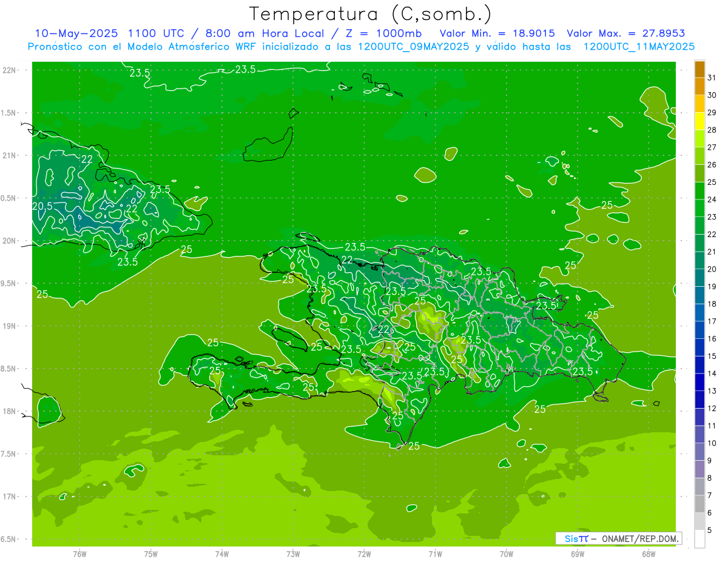Image resolution: width=728 pixels, height=562 pixels.
Task: Click the '72W' longitude axis label
Action: (364, 554)
